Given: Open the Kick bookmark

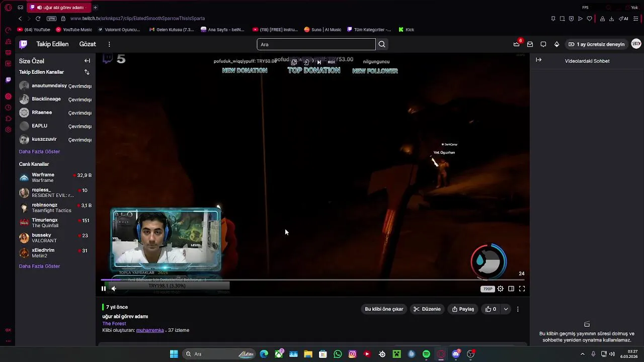Looking at the screenshot, I should click(x=407, y=30).
